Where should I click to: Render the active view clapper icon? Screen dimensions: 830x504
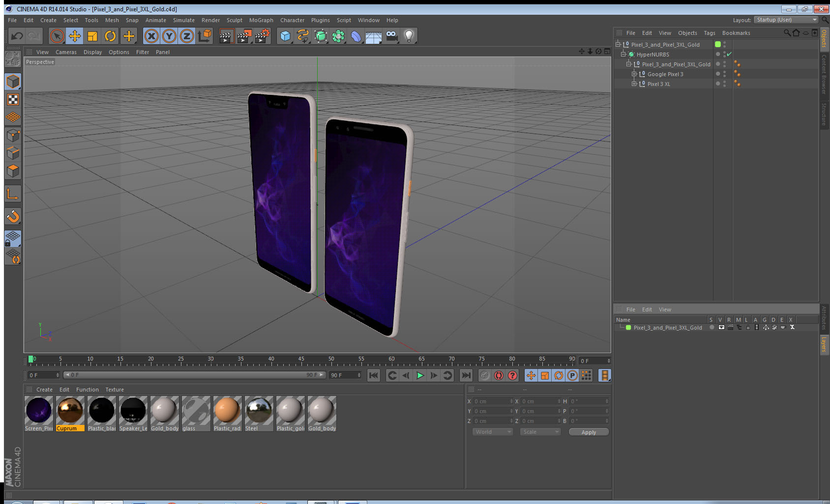(x=226, y=36)
